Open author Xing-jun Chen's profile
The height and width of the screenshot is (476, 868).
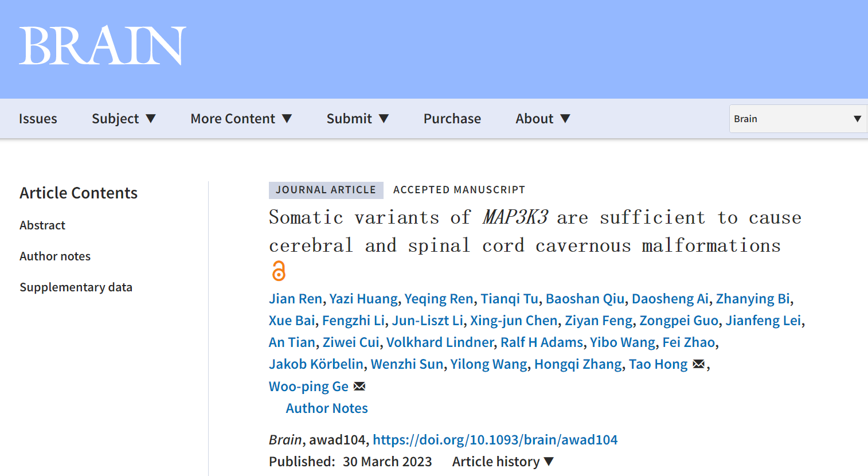514,321
